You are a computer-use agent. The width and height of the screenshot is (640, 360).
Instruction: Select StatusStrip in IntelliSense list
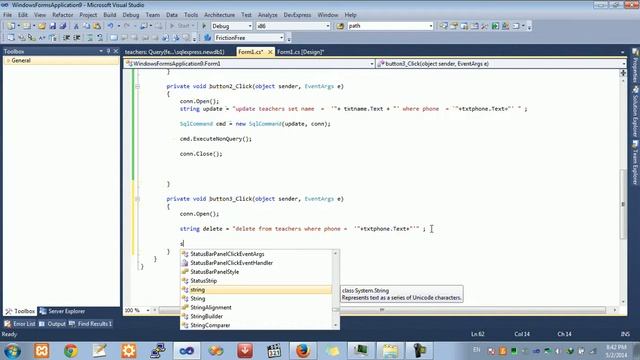click(256, 281)
